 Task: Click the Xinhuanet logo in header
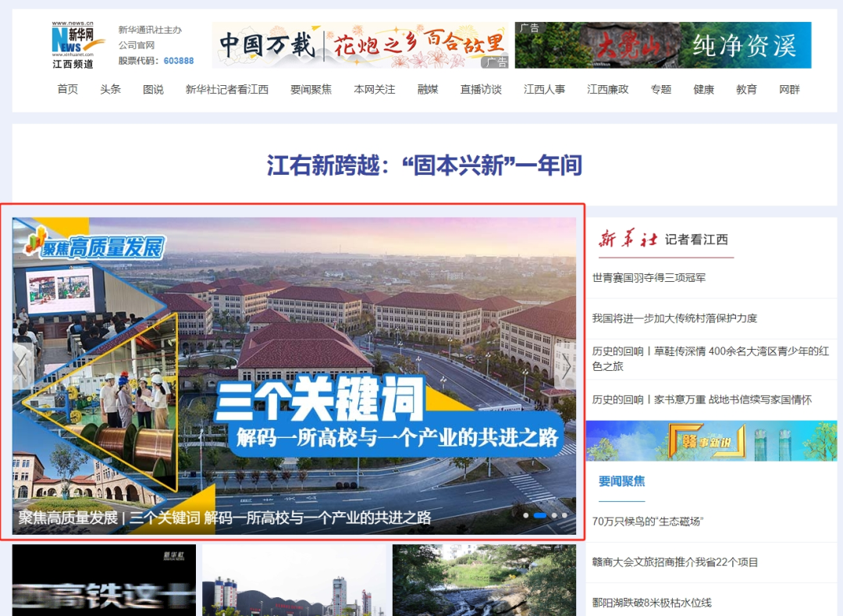tap(73, 45)
